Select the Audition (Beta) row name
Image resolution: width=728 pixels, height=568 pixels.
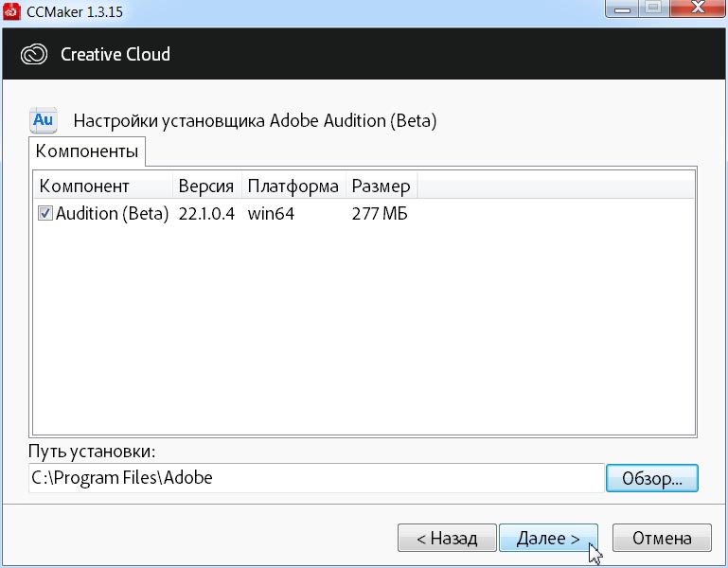tap(112, 214)
